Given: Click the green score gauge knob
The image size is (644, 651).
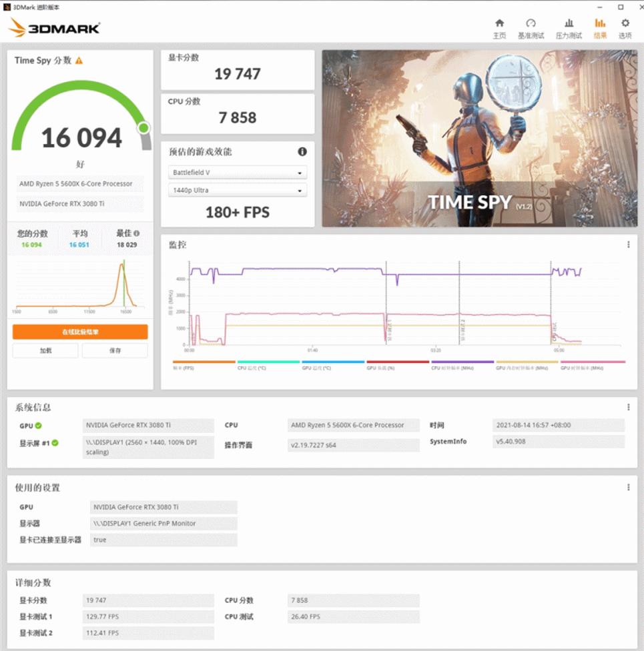Looking at the screenshot, I should (x=143, y=128).
